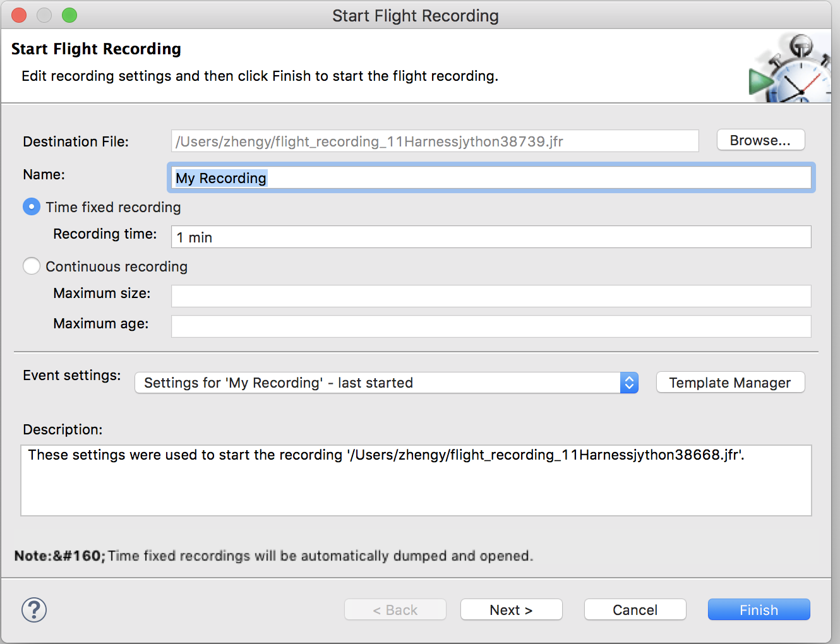Click the Maximum age input field
This screenshot has width=840, height=644.
pyautogui.click(x=491, y=326)
